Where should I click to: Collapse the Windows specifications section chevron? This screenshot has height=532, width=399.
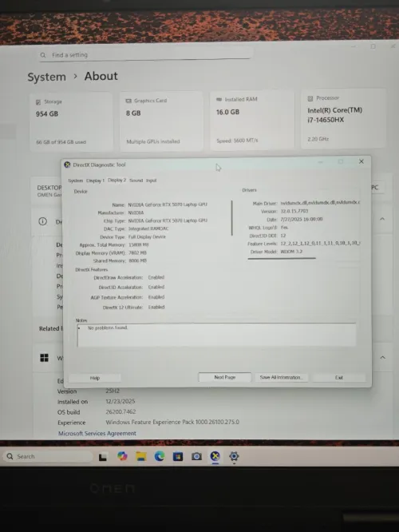383,357
